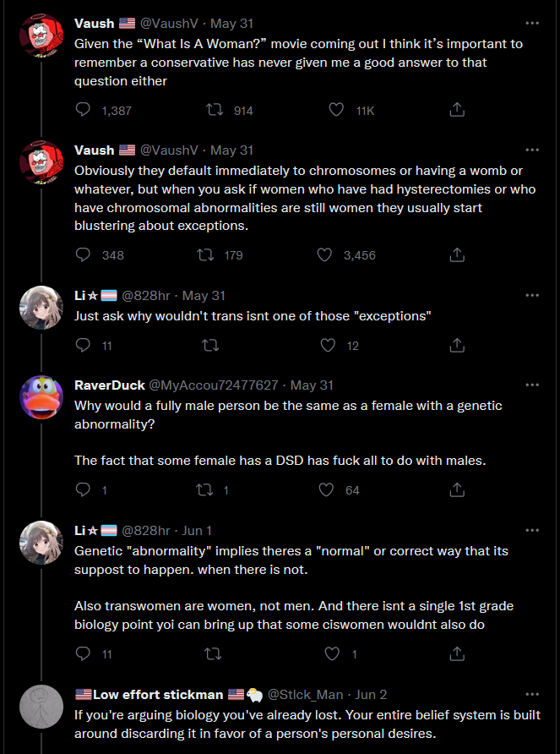The width and height of the screenshot is (560, 754).
Task: Like the tweet with 11K likes
Action: click(336, 110)
